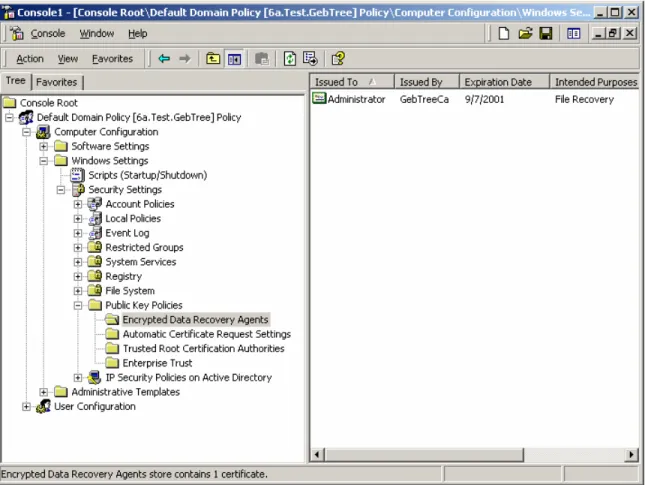Click the scroll left arrow
Viewport: 645px width, 485px height.
[317, 455]
